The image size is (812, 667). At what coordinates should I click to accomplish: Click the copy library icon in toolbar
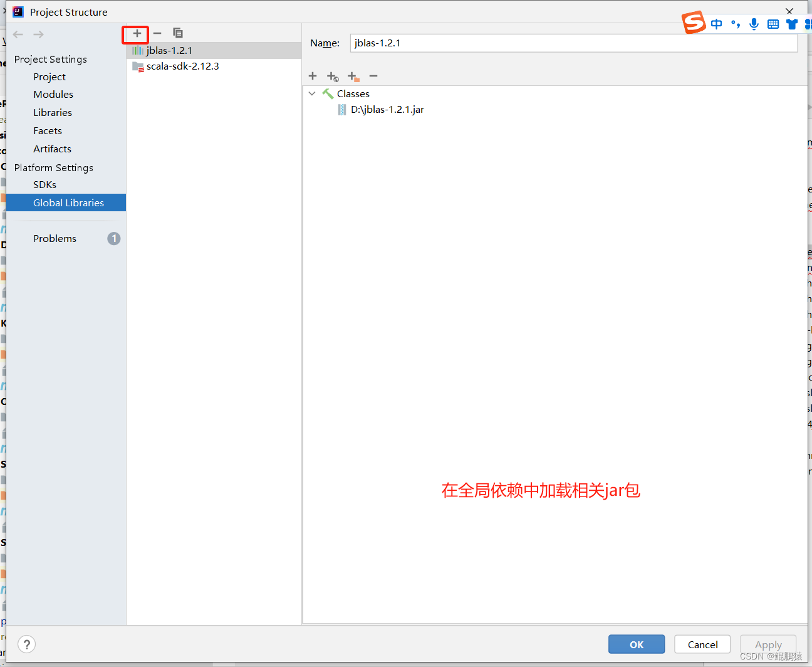point(178,33)
